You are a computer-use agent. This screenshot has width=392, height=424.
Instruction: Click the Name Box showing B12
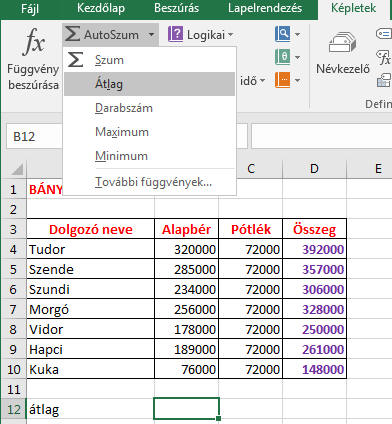(35, 136)
